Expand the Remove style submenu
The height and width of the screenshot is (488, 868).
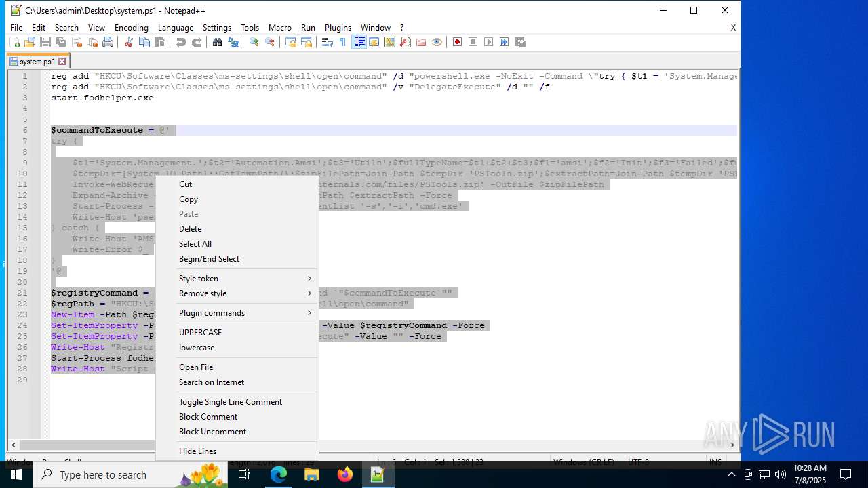pos(237,293)
